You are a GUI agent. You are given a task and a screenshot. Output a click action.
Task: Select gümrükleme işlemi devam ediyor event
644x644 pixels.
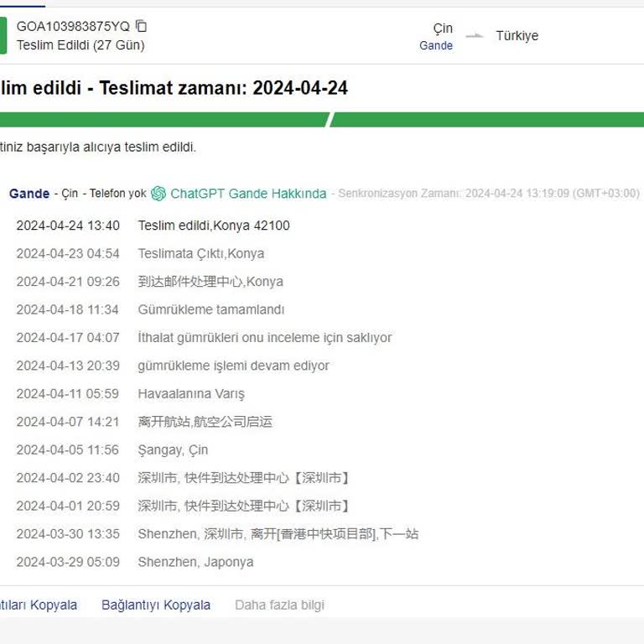(x=233, y=366)
